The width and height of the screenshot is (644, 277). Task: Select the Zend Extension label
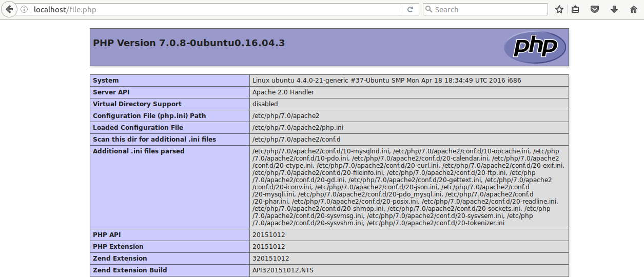coord(120,259)
